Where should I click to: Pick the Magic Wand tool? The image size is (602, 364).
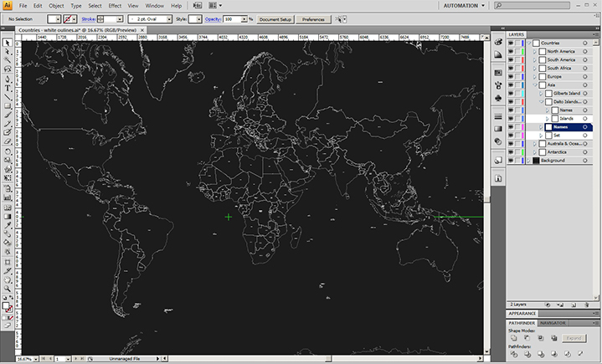8,60
